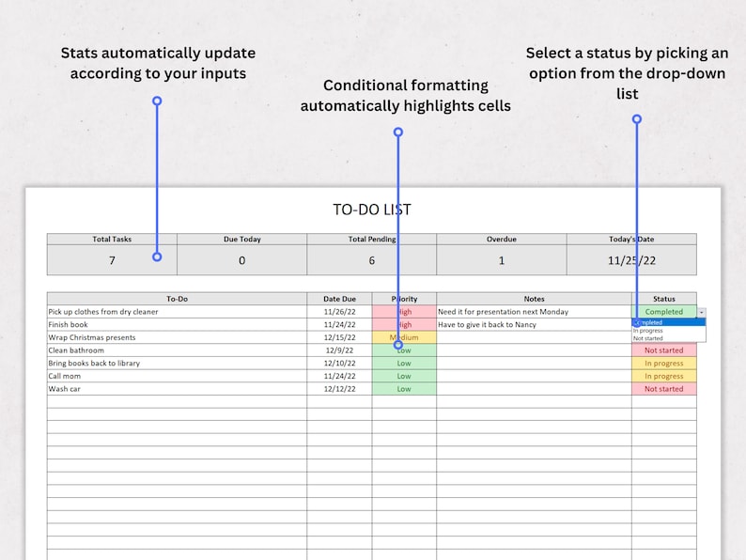Click Low priority cell for Call mom
The width and height of the screenshot is (746, 560).
404,376
